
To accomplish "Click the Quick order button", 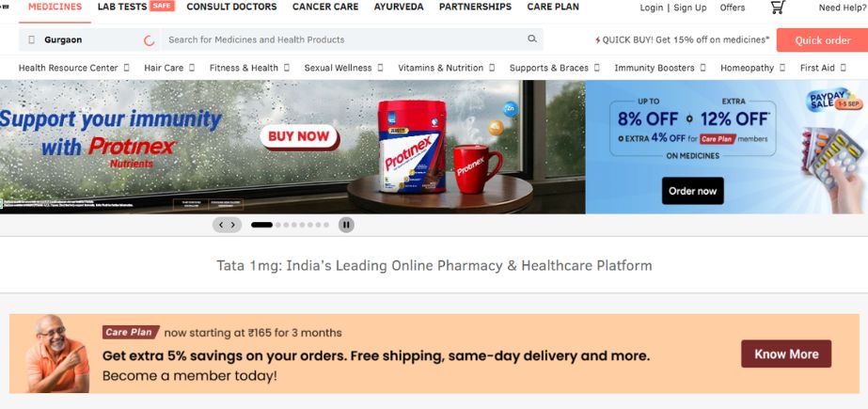I will coord(822,40).
